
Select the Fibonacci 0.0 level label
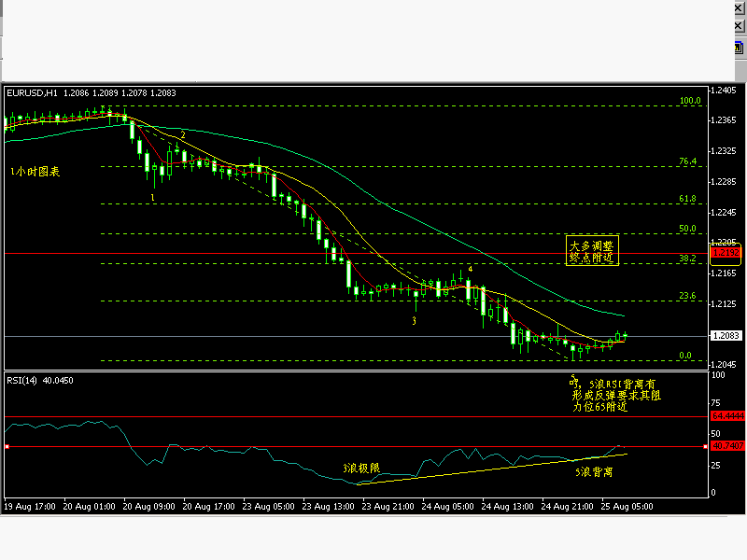coord(685,356)
